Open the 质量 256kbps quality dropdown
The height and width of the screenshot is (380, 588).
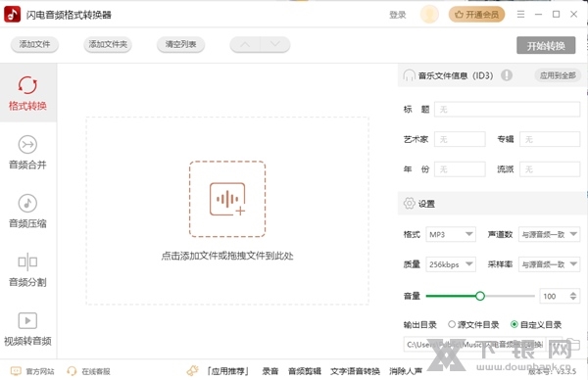point(451,264)
